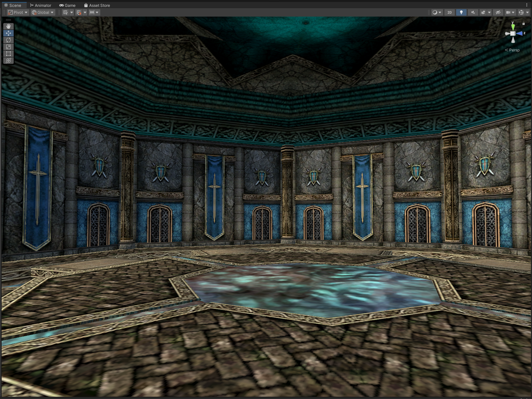This screenshot has height=399, width=532.
Task: Toggle the scene gizmo rotation lock
Action: 524,23
